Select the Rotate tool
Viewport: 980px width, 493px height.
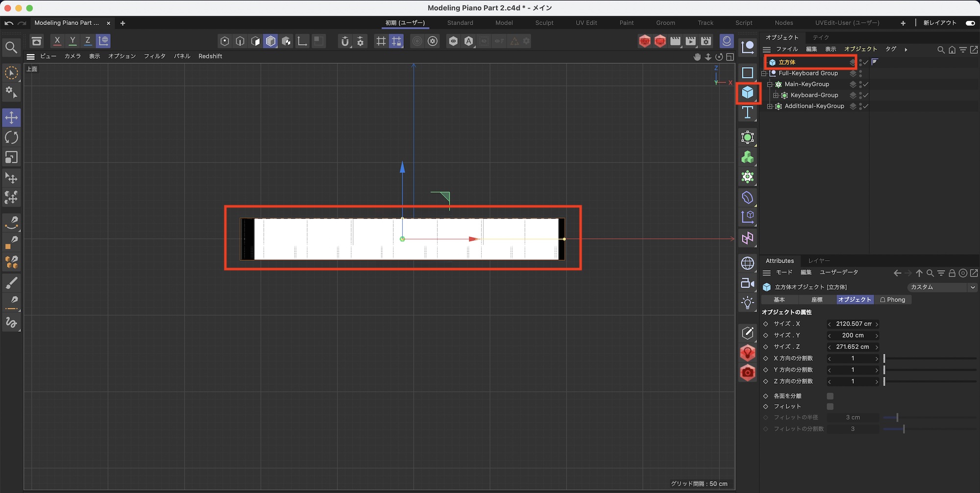point(11,138)
